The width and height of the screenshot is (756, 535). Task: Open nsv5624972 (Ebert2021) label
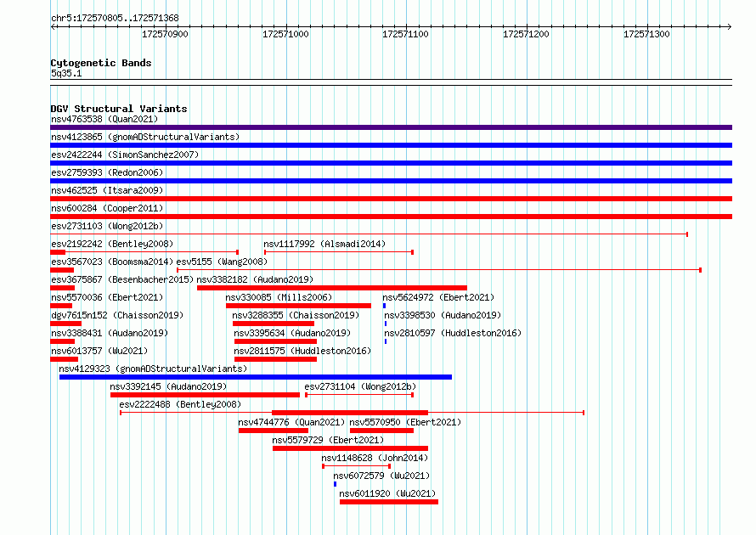tap(438, 297)
